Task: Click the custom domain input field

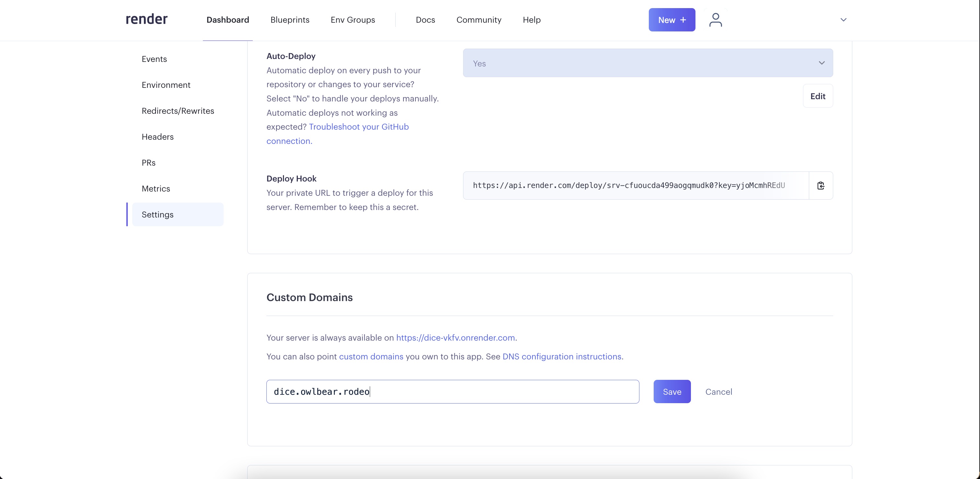Action: coord(452,391)
